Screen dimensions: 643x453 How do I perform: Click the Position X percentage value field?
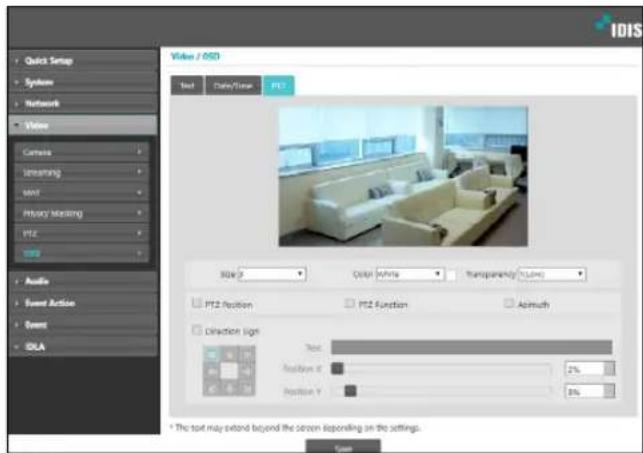[585, 369]
